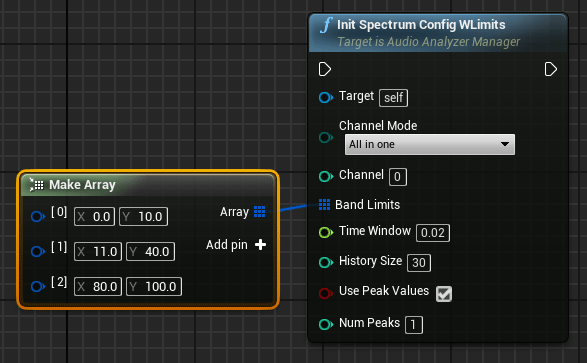
Task: Click the Make Array output Array pin
Action: pyautogui.click(x=259, y=211)
